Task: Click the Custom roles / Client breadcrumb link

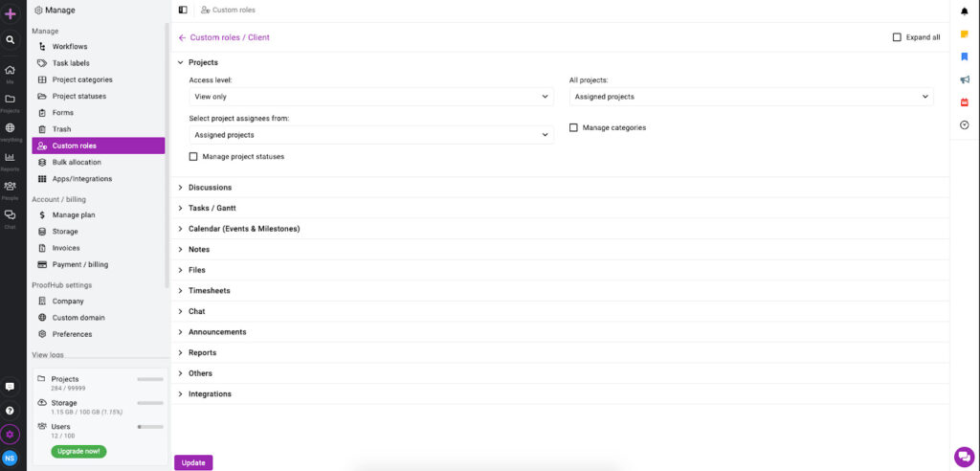Action: pos(230,37)
